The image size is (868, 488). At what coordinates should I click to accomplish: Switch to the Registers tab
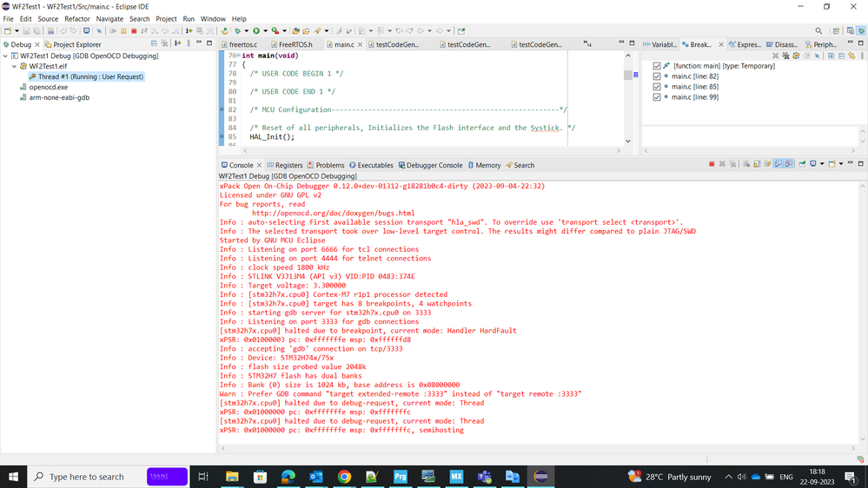[x=285, y=165]
